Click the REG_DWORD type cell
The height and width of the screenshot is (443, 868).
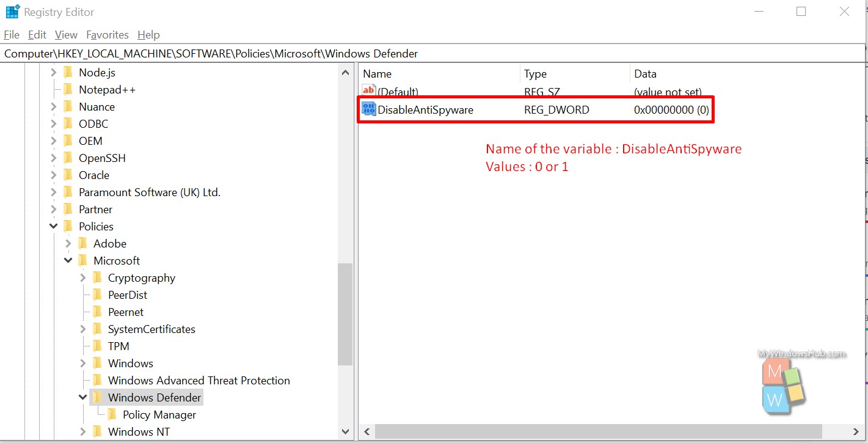click(556, 110)
